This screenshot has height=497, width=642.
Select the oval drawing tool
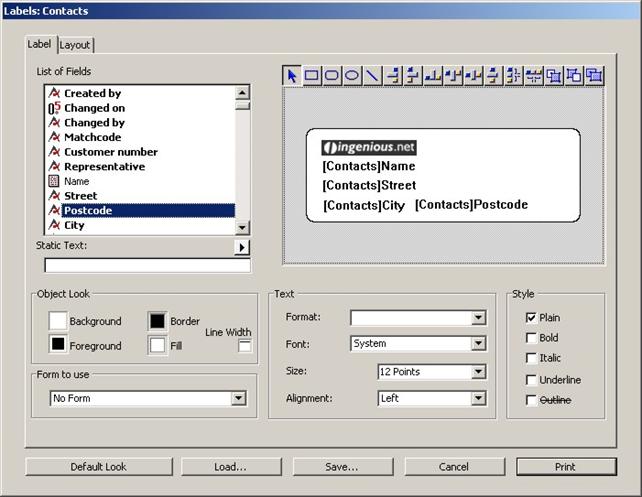tap(352, 75)
